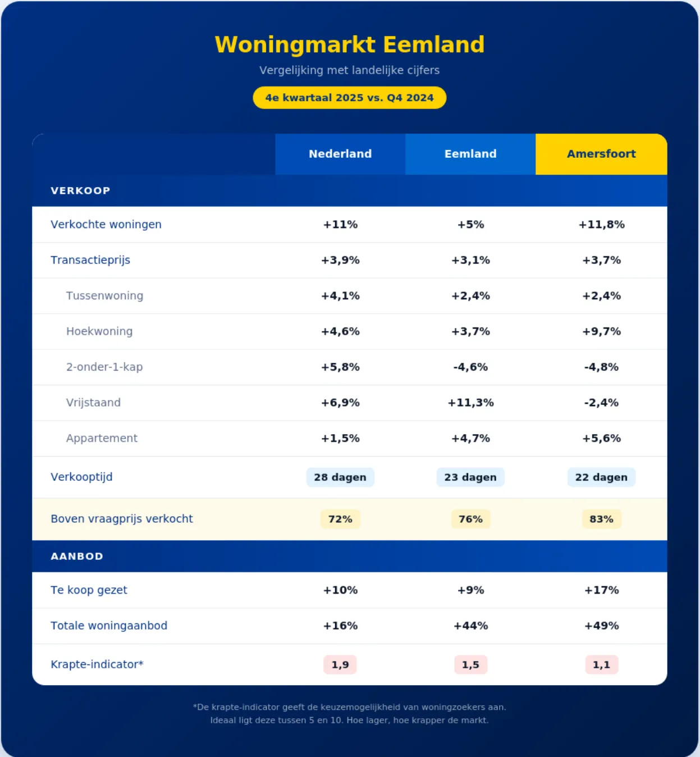Select the Boven vraagprijs verkocht label
This screenshot has height=757, width=700.
point(122,519)
